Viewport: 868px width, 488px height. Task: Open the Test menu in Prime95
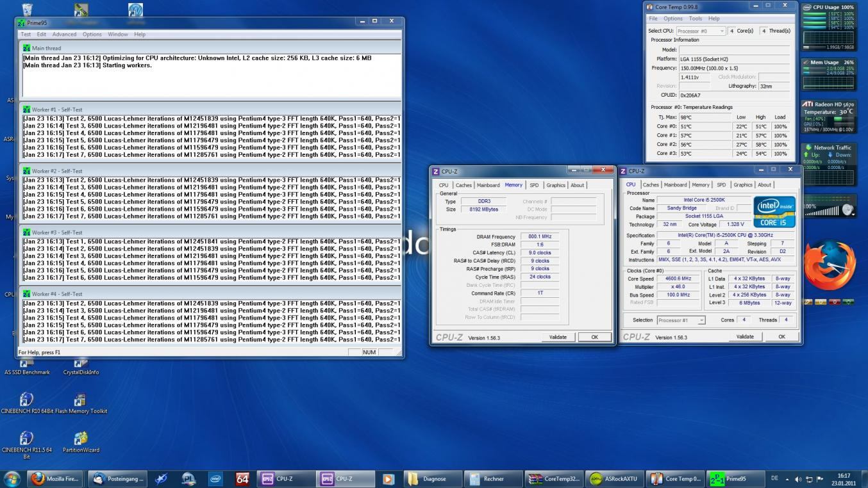click(26, 34)
